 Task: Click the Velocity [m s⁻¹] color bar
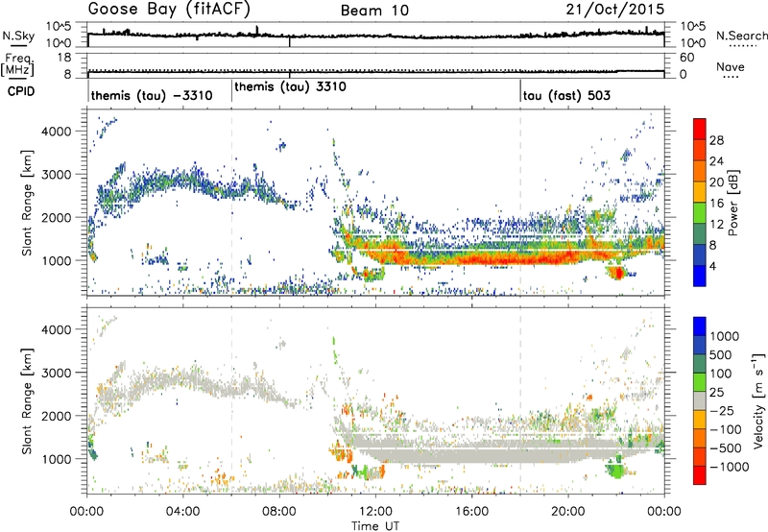pyautogui.click(x=700, y=400)
